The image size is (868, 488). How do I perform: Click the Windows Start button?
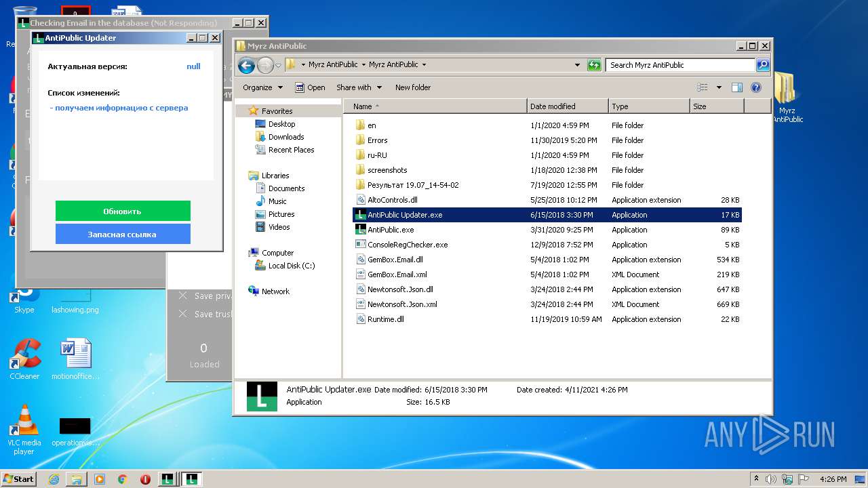(x=18, y=479)
